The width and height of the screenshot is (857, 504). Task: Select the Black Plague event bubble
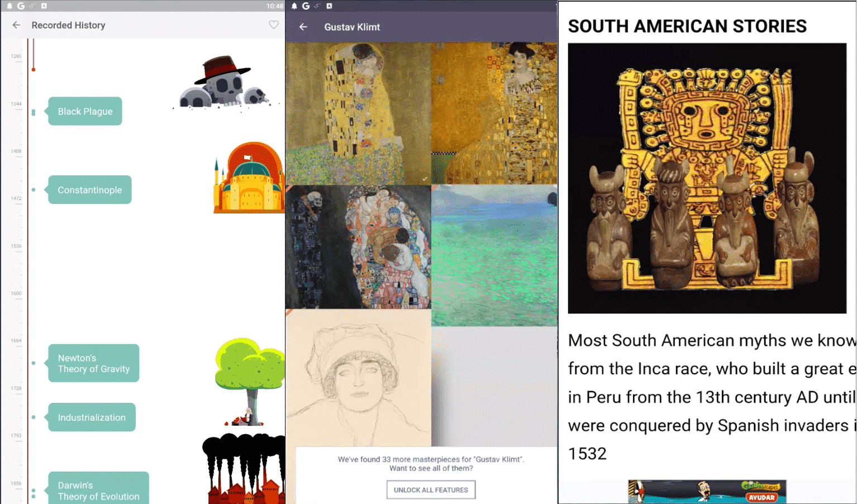pos(84,111)
